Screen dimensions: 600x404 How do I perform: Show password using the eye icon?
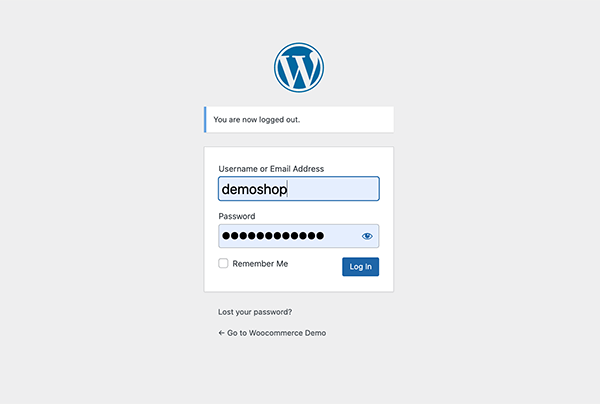367,236
